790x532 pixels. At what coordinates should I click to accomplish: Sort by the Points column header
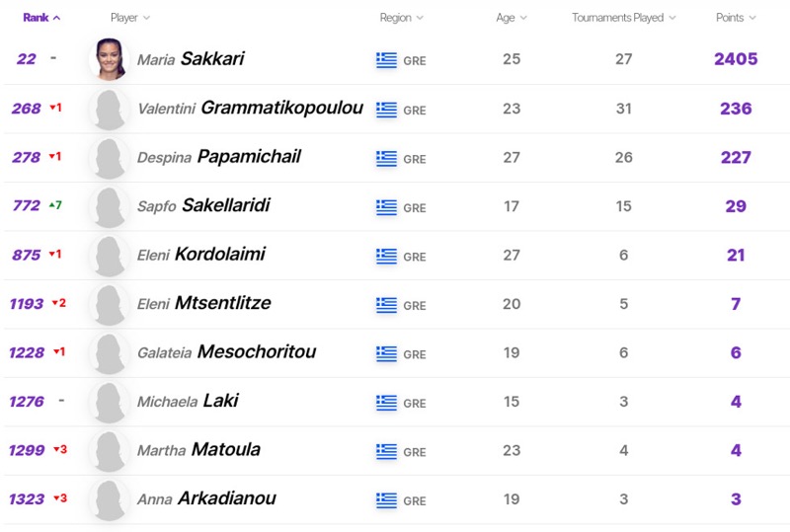point(736,18)
